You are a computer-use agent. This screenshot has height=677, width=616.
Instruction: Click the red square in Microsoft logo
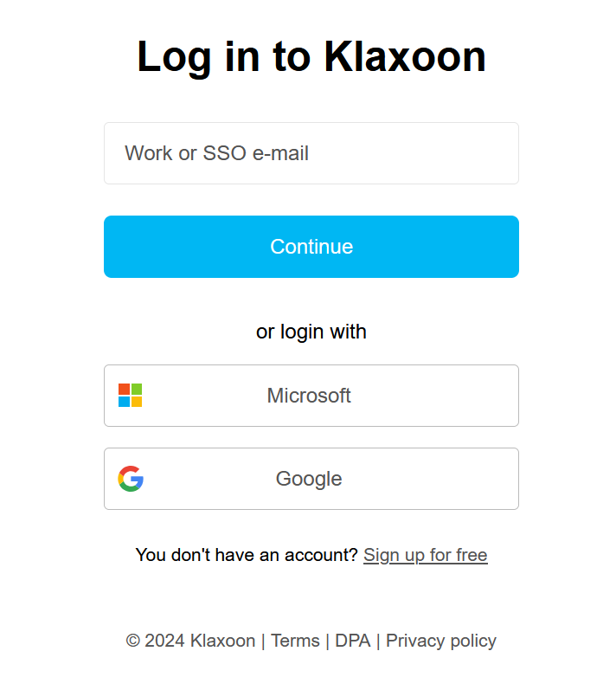pyautogui.click(x=125, y=390)
